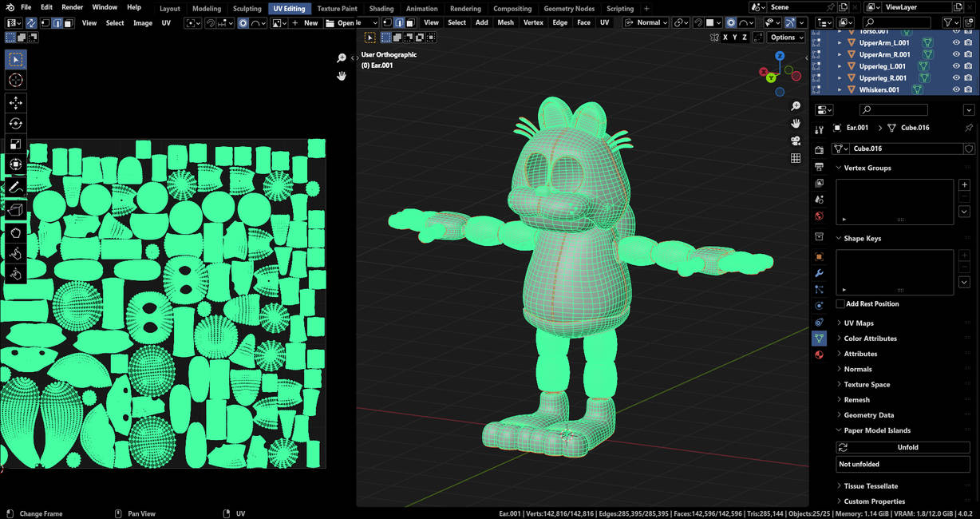Open the Physics properties tab
Screen dimensions: 980x519
tap(819, 306)
